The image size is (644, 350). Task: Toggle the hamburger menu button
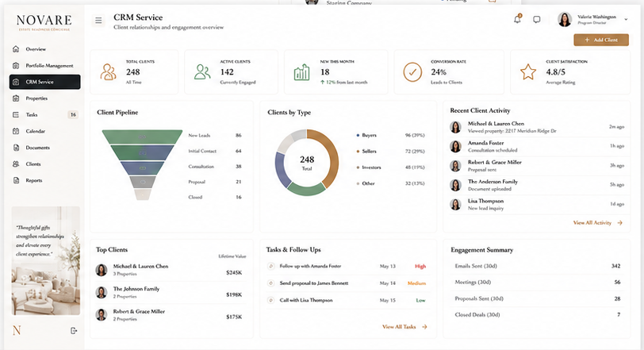[98, 20]
